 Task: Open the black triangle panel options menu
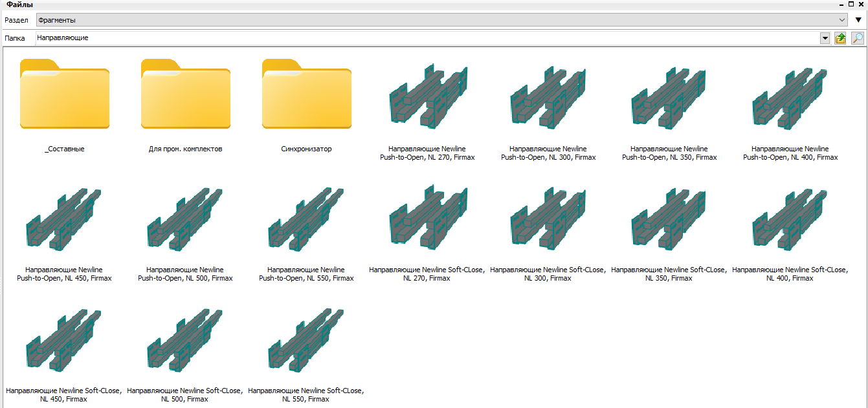858,20
